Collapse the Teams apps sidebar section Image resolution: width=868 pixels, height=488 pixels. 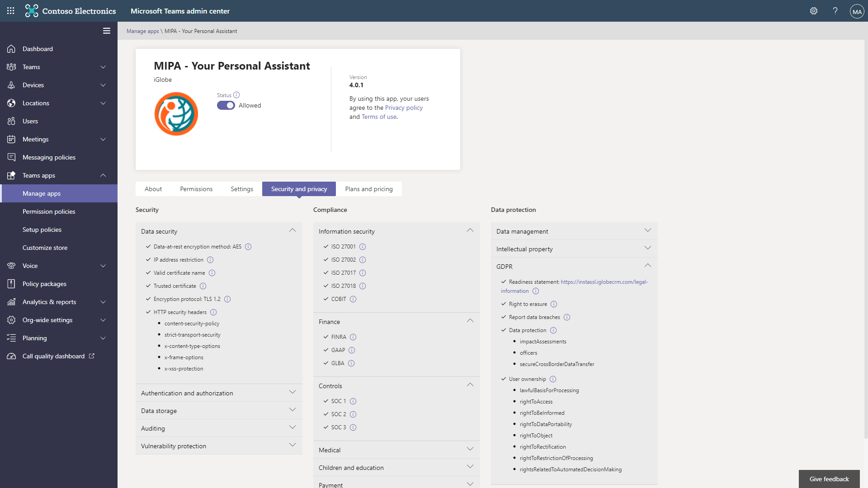pos(103,175)
